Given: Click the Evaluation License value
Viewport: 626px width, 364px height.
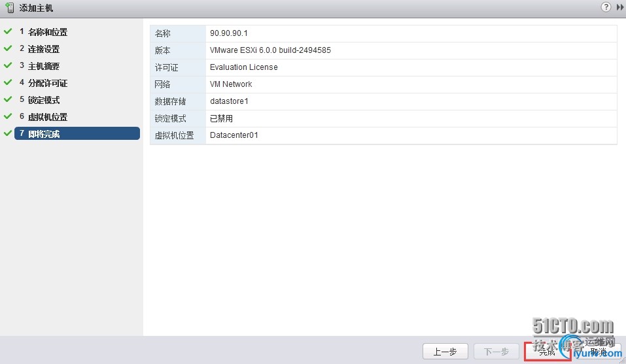Looking at the screenshot, I should [243, 67].
